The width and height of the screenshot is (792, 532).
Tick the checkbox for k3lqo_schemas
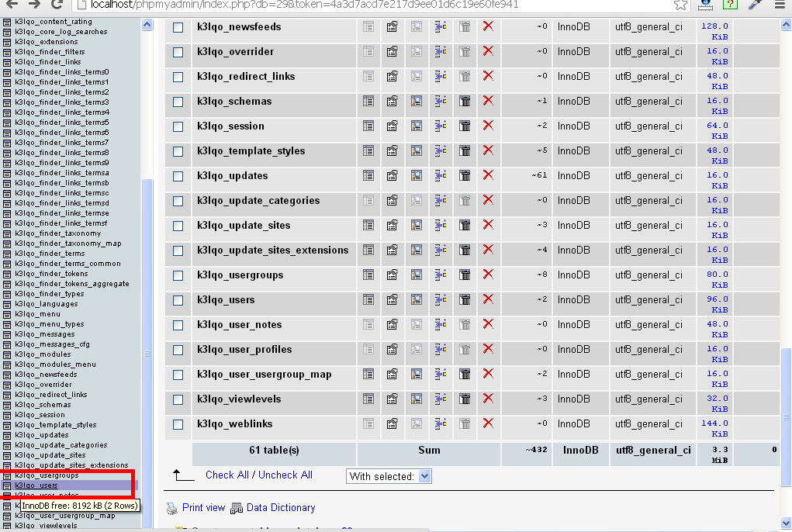click(x=178, y=102)
